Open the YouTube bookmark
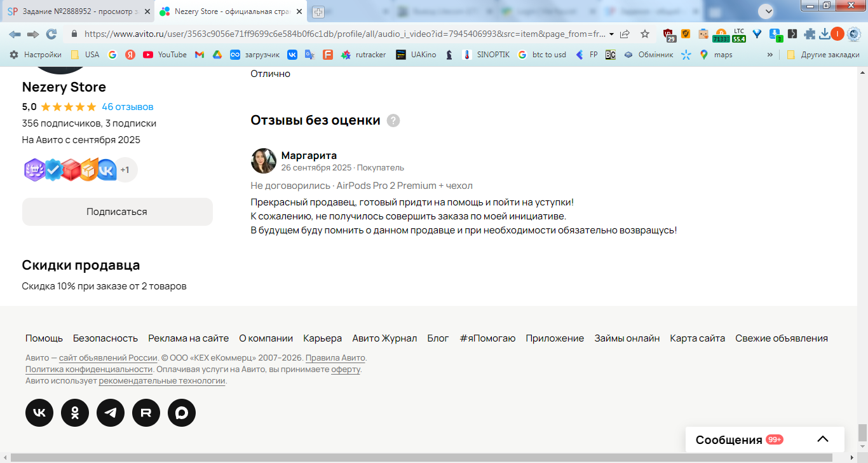868x463 pixels. [165, 55]
